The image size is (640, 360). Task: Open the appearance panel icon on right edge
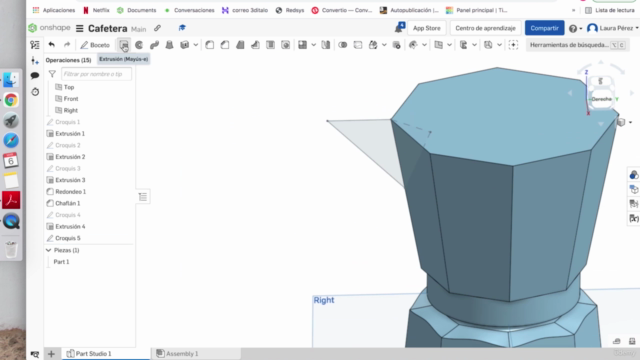(633, 175)
